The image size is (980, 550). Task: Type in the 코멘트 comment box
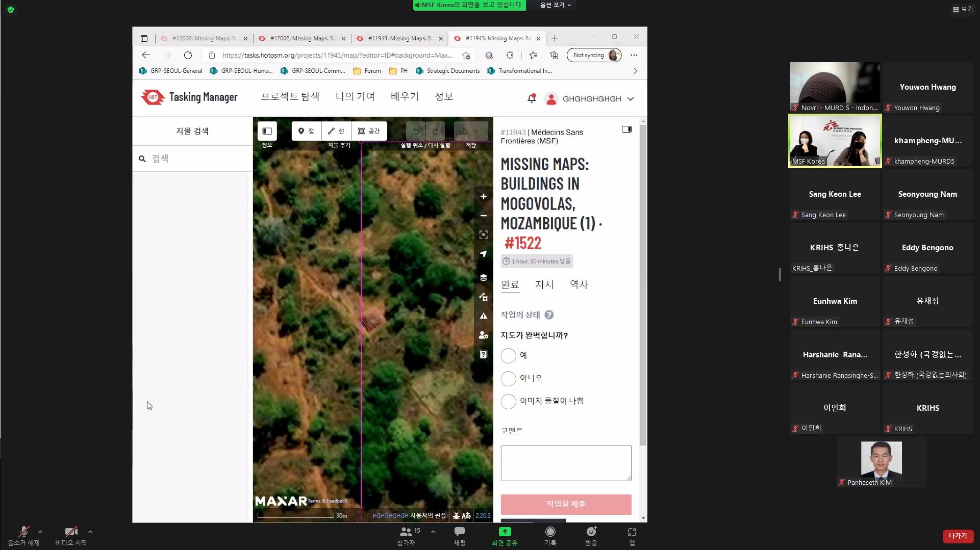point(566,463)
